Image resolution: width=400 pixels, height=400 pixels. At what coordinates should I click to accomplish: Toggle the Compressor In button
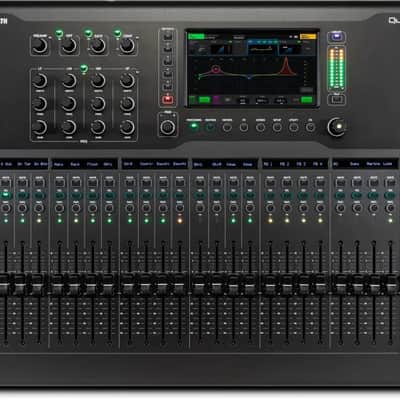click(x=117, y=34)
